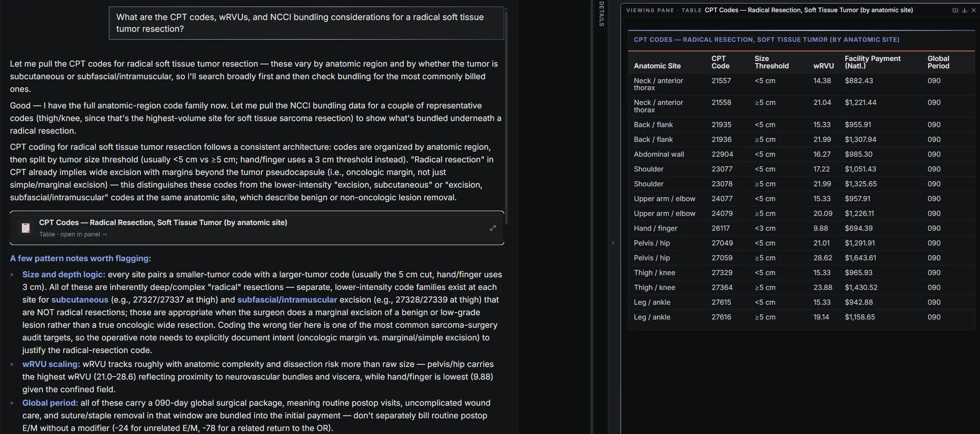
Task: Sort by CPT Code column header
Action: [x=720, y=62]
